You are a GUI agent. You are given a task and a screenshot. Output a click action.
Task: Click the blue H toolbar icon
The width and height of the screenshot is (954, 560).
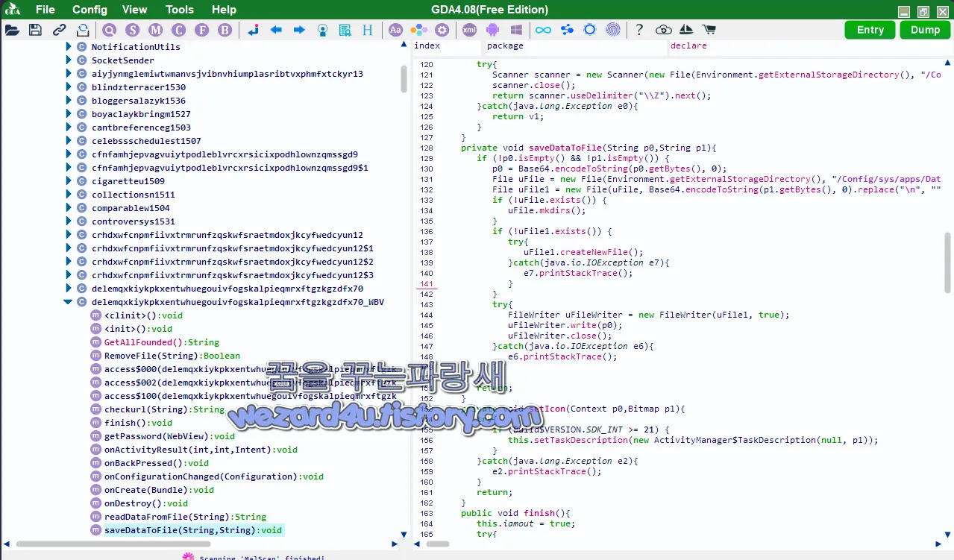point(368,30)
